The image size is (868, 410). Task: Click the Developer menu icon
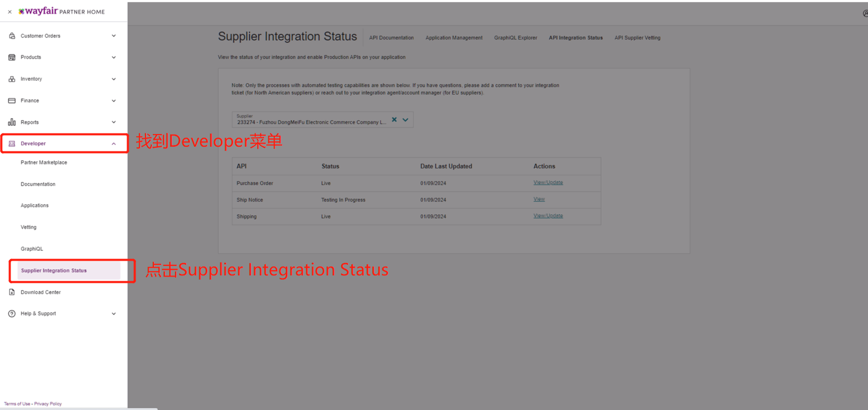12,144
